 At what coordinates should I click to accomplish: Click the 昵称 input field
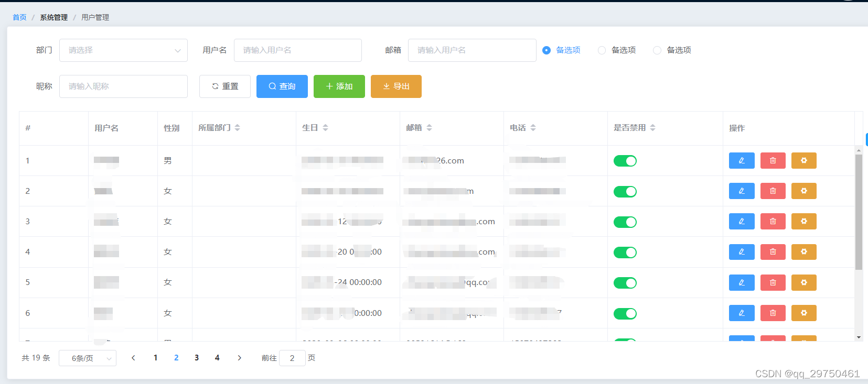pyautogui.click(x=123, y=86)
